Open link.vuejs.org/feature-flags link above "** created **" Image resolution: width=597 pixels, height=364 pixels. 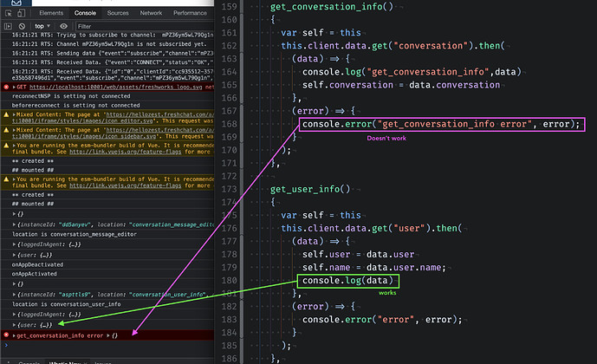tap(126, 152)
